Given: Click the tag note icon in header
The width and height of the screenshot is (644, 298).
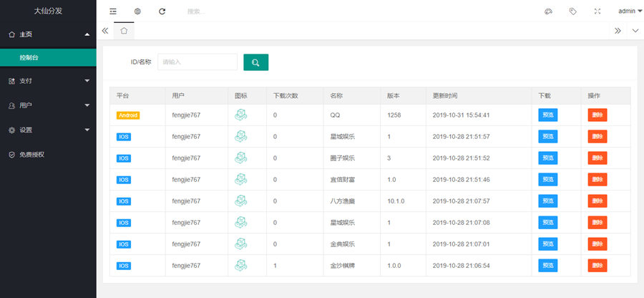Looking at the screenshot, I should click(x=573, y=11).
